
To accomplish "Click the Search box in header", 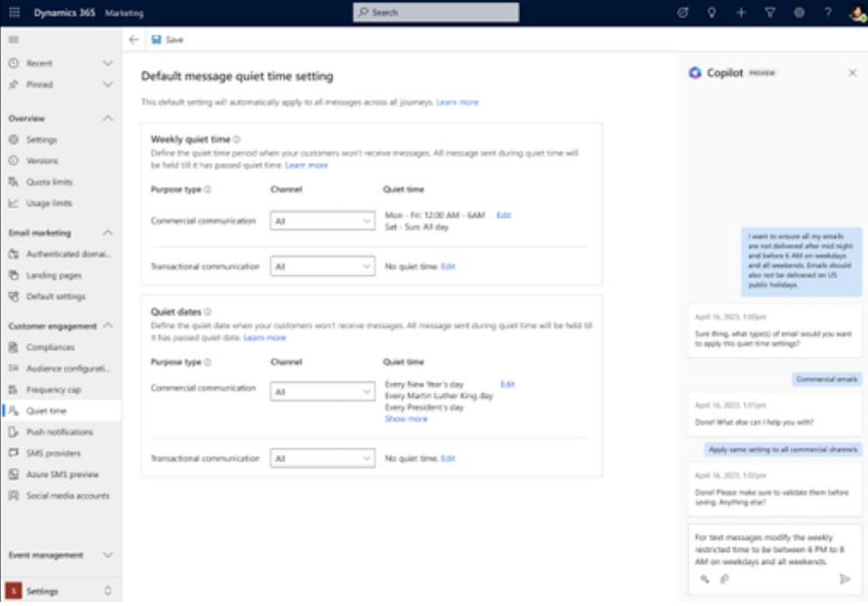I will 436,12.
